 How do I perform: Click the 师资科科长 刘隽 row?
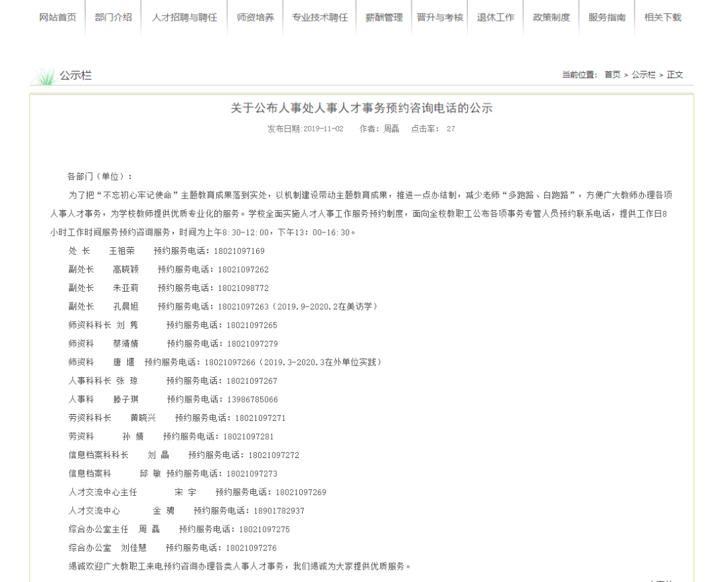[173, 325]
